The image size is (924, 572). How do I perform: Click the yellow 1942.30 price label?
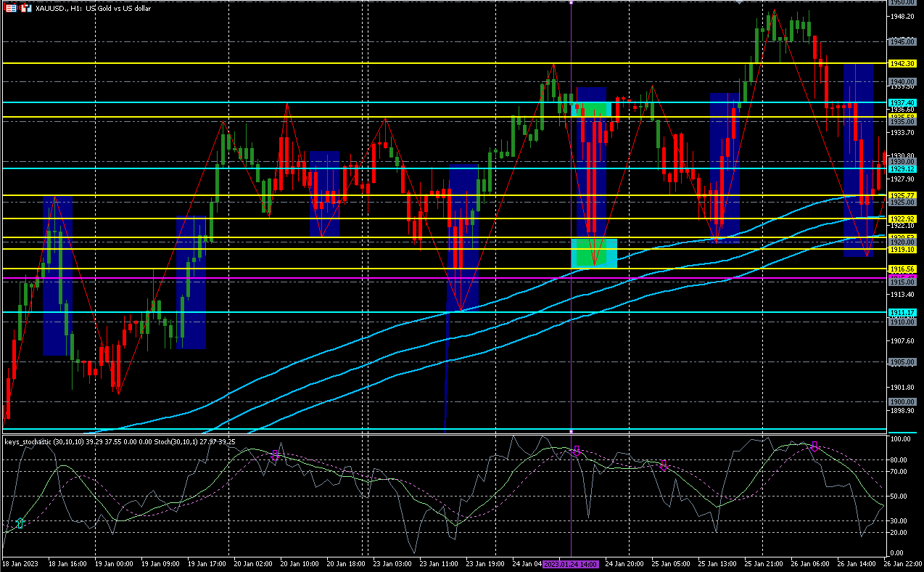pyautogui.click(x=902, y=64)
